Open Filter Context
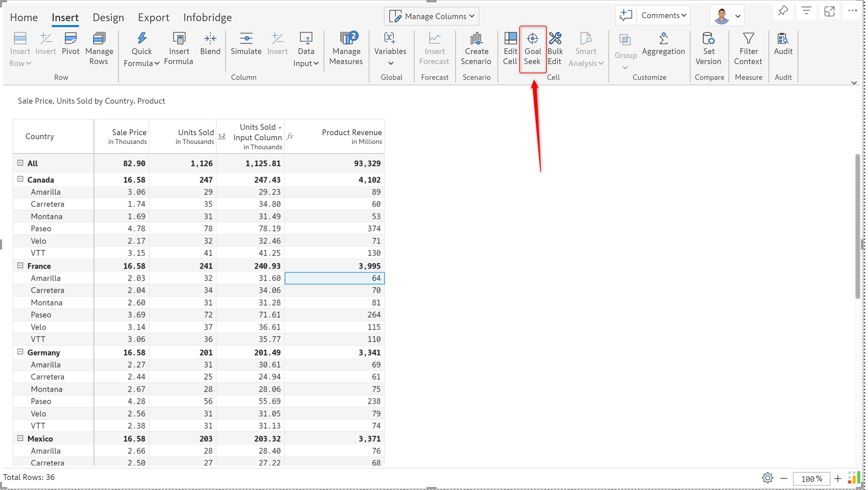 [748, 49]
